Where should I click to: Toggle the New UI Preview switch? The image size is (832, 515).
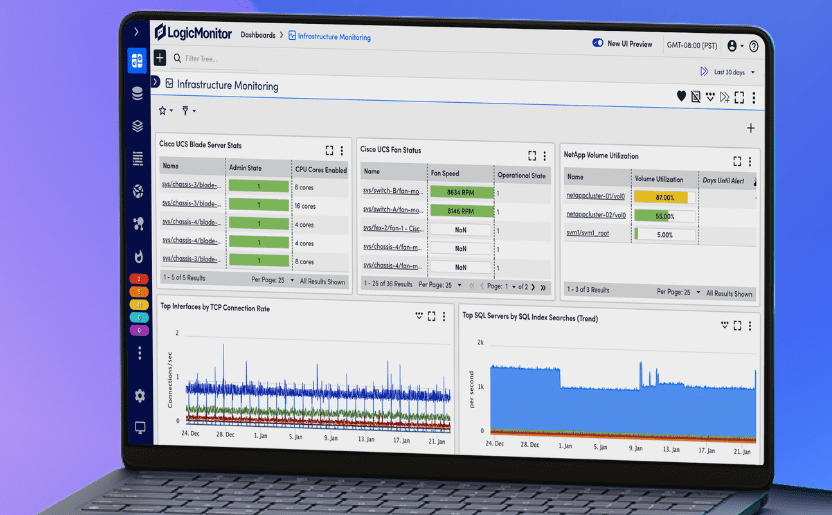(x=597, y=42)
